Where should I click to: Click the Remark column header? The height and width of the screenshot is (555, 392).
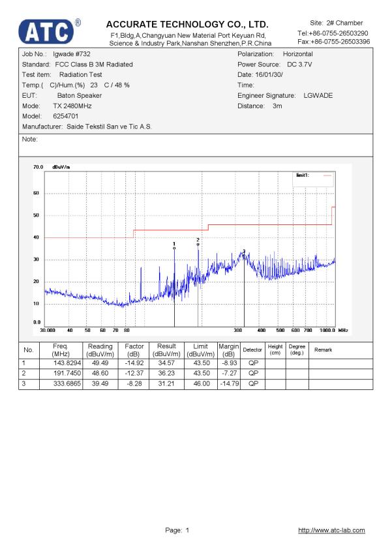click(324, 350)
